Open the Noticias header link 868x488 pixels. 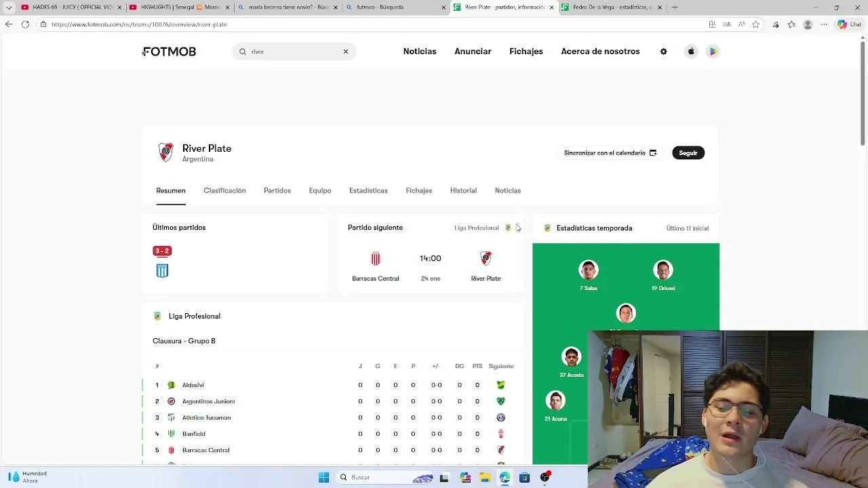click(420, 52)
